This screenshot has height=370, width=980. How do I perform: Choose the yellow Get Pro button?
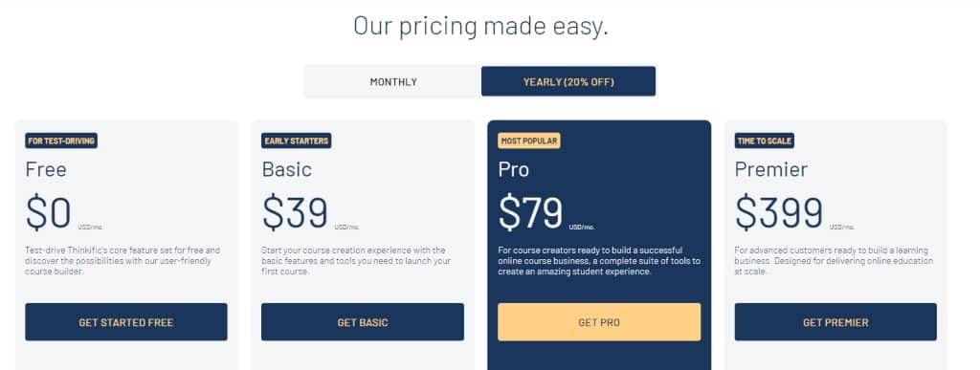[x=599, y=322]
